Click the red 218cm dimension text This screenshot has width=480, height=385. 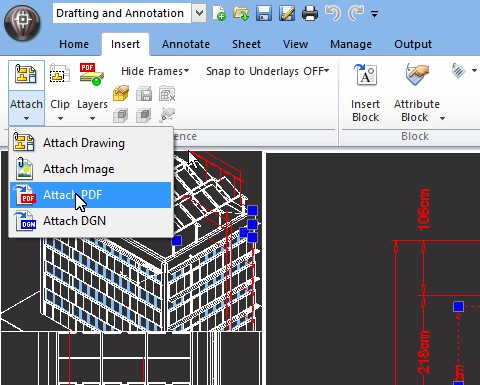[424, 351]
